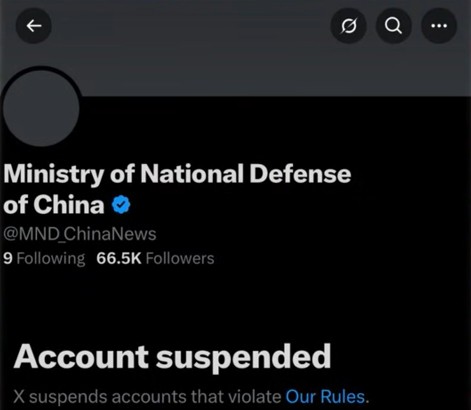Image resolution: width=471 pixels, height=410 pixels.
Task: Open Grok via the slashed-circle icon
Action: (348, 26)
